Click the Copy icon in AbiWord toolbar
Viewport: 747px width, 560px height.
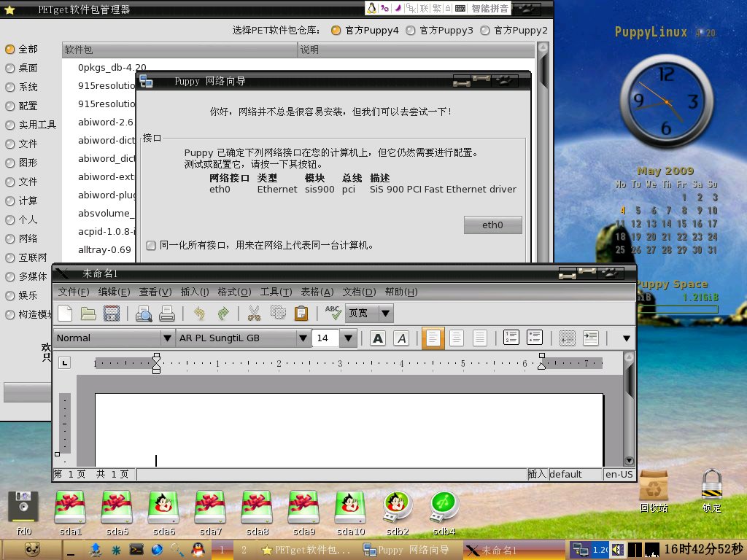[x=278, y=313]
